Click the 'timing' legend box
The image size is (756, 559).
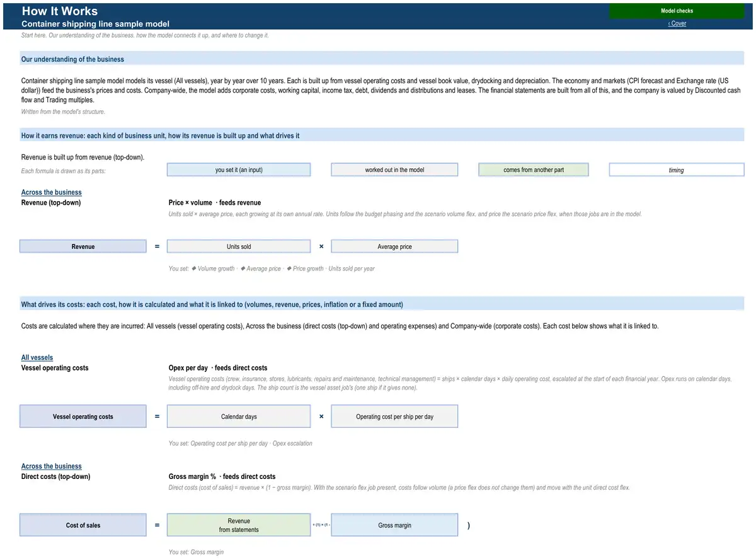[x=677, y=170]
